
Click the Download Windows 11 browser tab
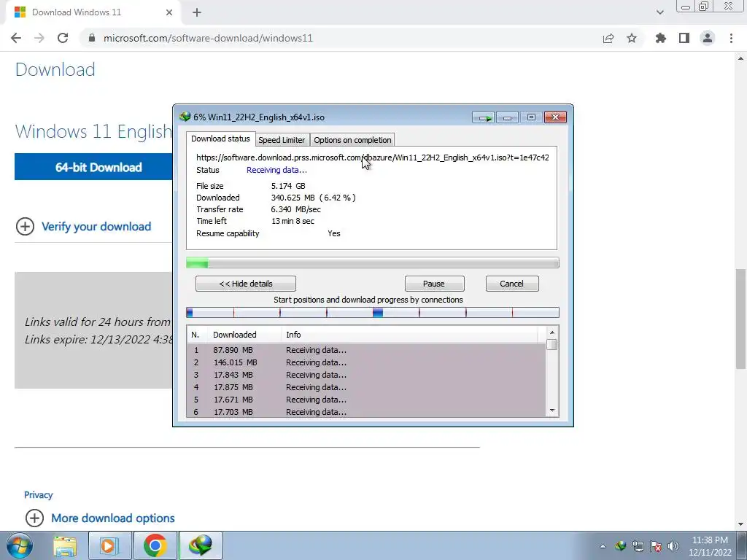click(x=91, y=12)
